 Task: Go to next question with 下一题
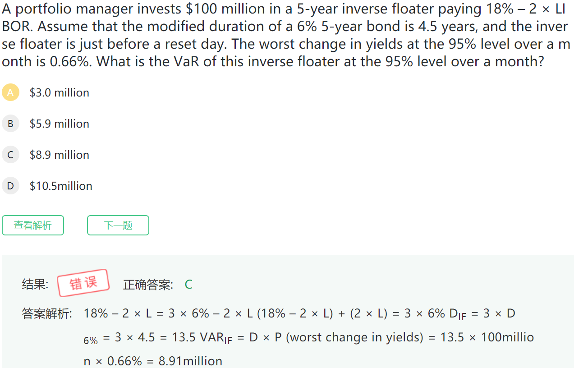(x=118, y=225)
